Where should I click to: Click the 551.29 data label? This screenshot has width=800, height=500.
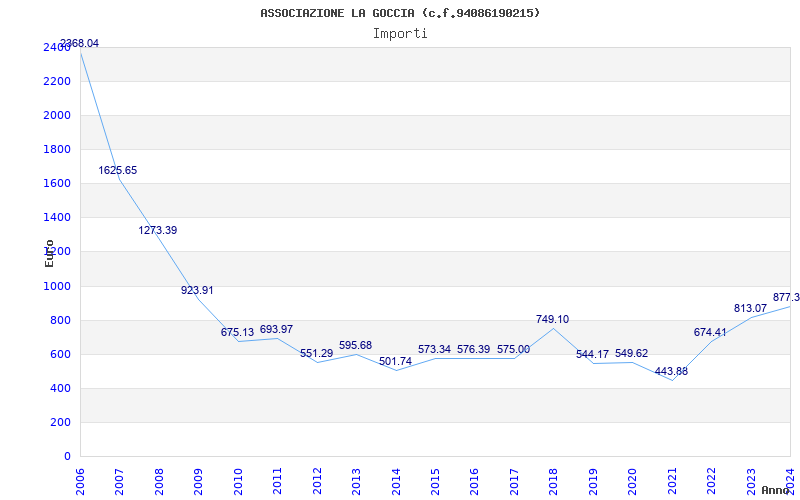(316, 353)
